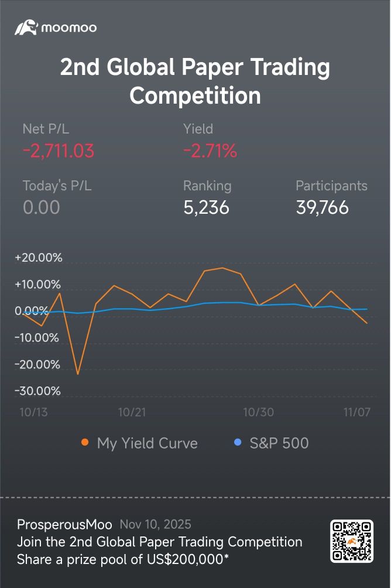Click Today's P/L value 0.00
Viewport: 391px width, 588px height.
click(41, 207)
